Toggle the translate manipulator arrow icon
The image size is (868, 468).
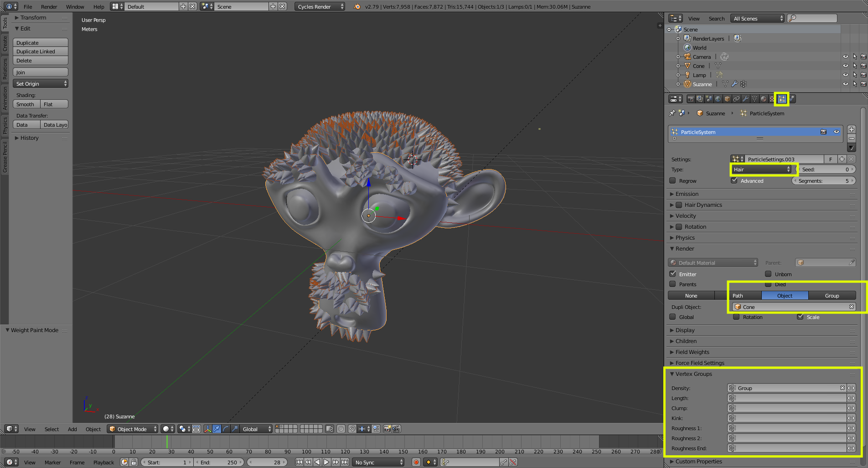point(217,429)
